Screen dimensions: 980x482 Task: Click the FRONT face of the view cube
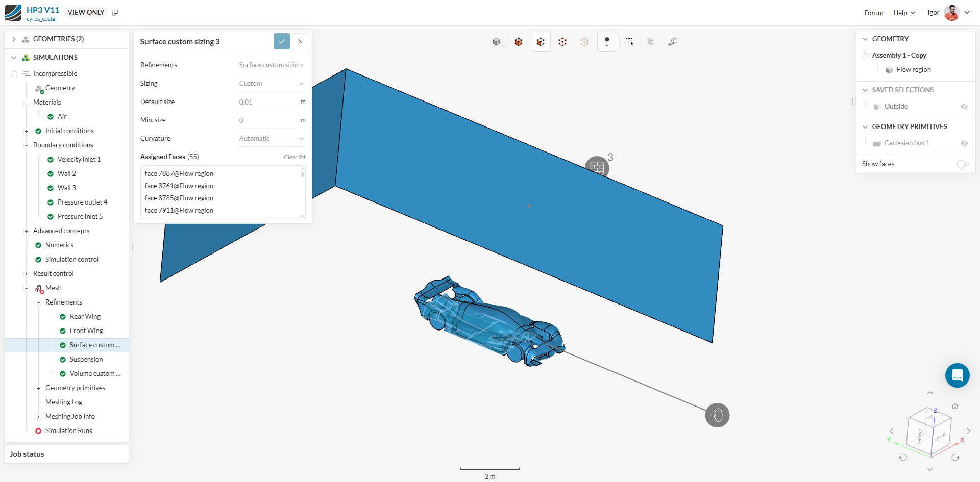(x=920, y=435)
